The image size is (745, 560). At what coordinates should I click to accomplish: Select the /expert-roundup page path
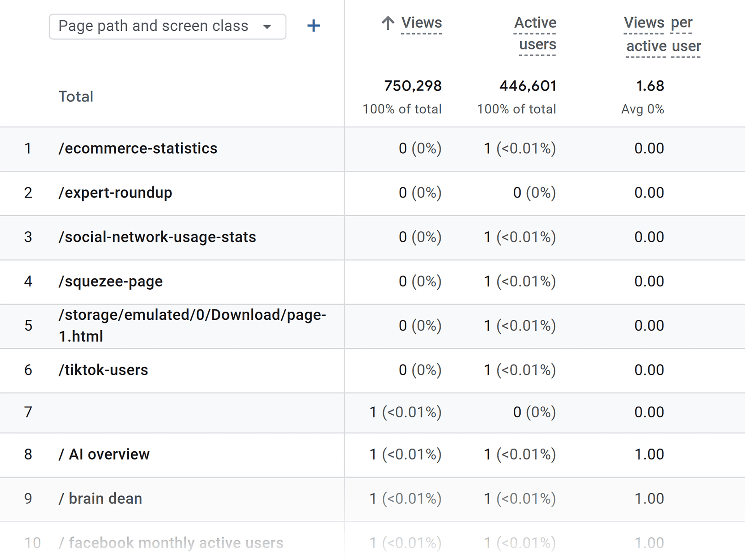pyautogui.click(x=115, y=193)
